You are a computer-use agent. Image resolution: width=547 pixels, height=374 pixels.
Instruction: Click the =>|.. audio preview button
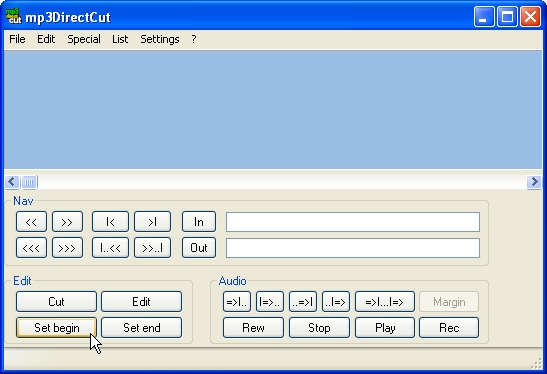click(x=237, y=301)
